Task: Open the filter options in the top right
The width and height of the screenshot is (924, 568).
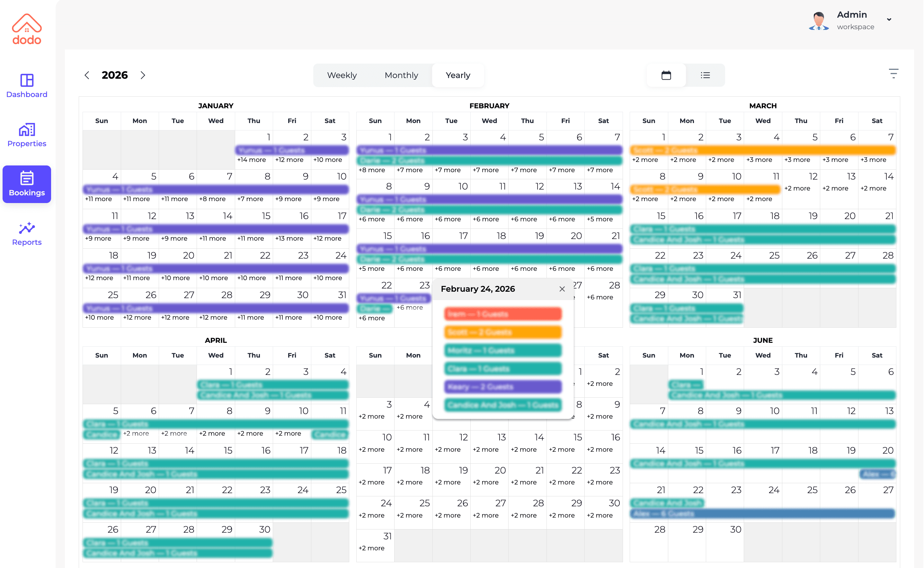Action: (x=893, y=74)
